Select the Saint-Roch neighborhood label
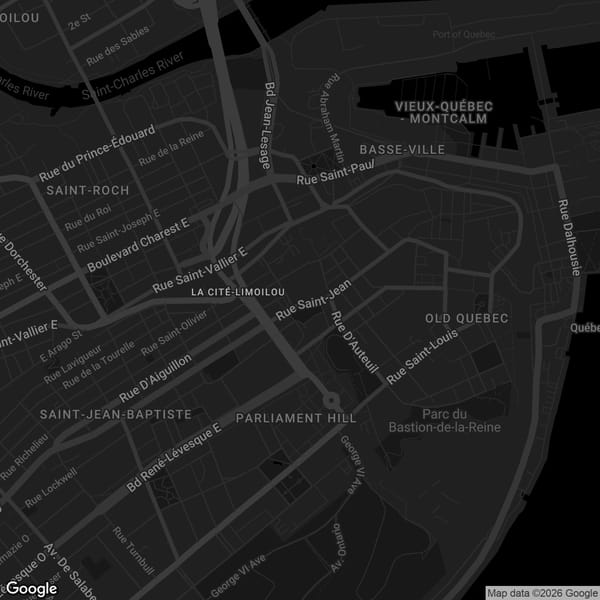The image size is (600, 600). (87, 190)
